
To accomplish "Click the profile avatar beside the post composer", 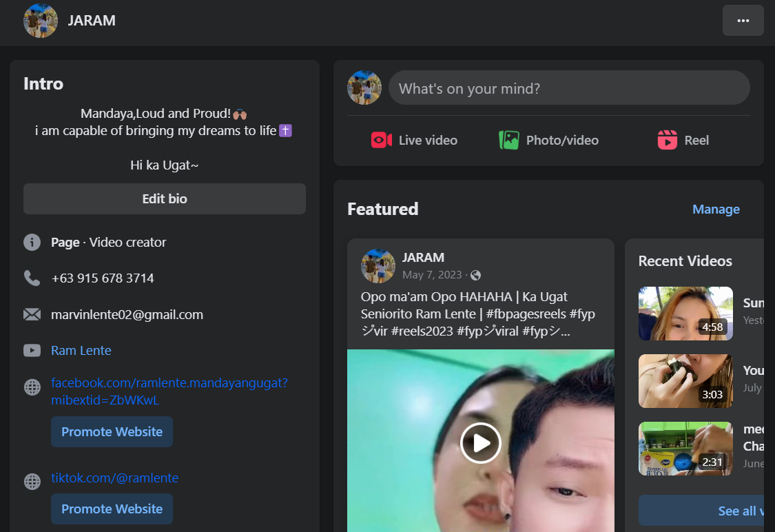I will pos(364,88).
